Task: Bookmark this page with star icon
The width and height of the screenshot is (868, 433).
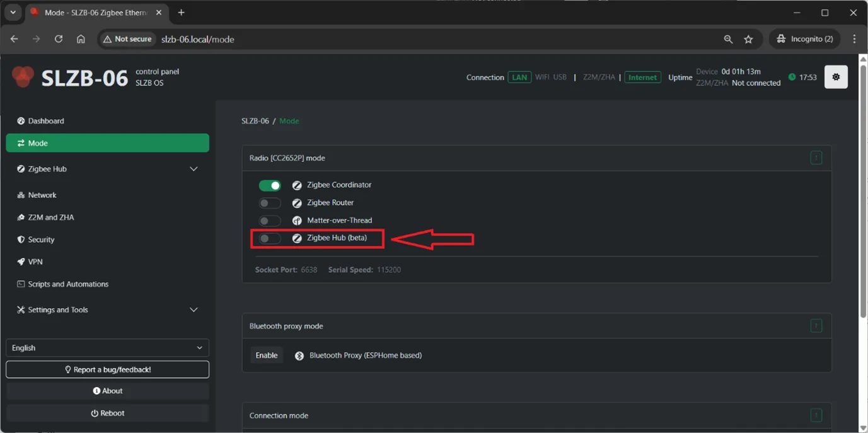Action: coord(748,39)
